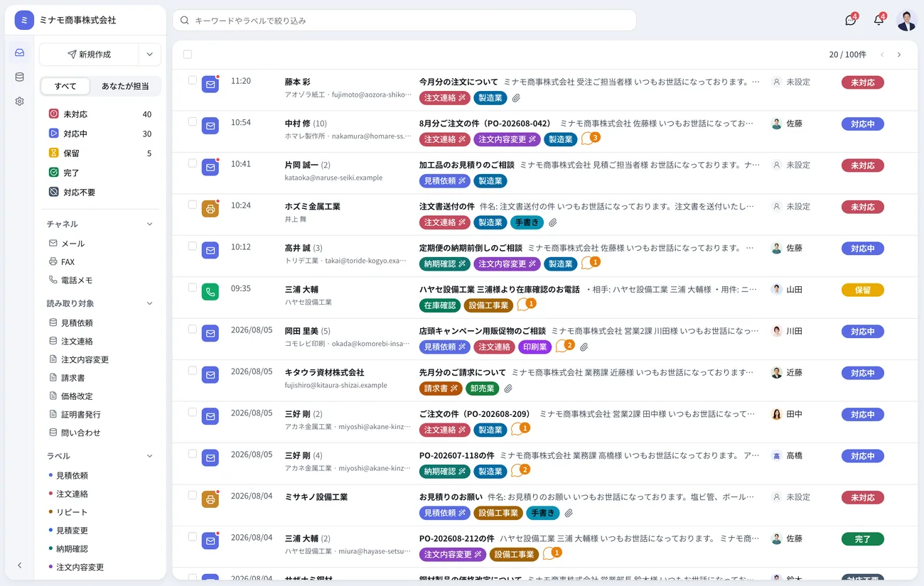The image size is (924, 586).
Task: Tick the select-all checkbox above the list
Action: point(188,54)
